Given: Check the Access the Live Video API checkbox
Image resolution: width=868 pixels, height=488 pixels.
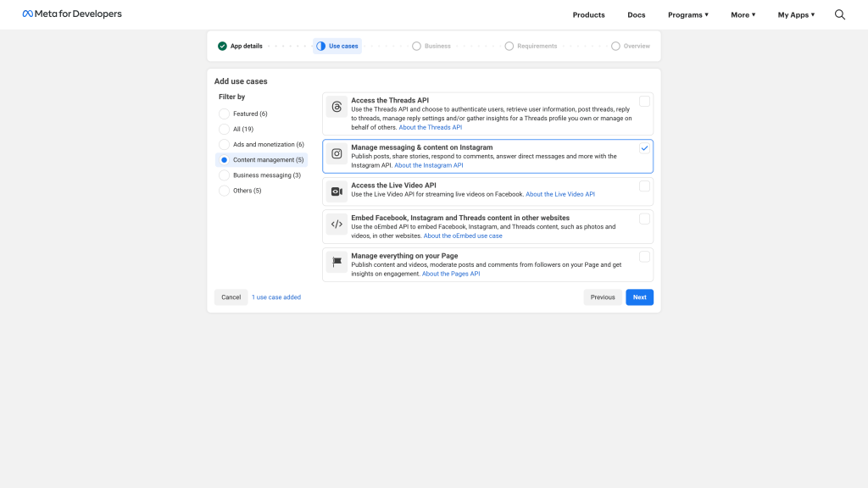Looking at the screenshot, I should (x=644, y=186).
